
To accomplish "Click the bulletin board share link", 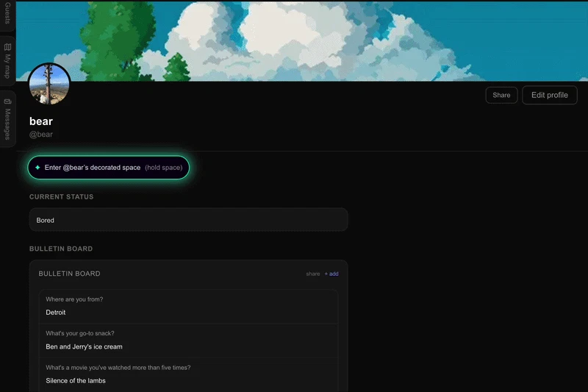I will [313, 274].
